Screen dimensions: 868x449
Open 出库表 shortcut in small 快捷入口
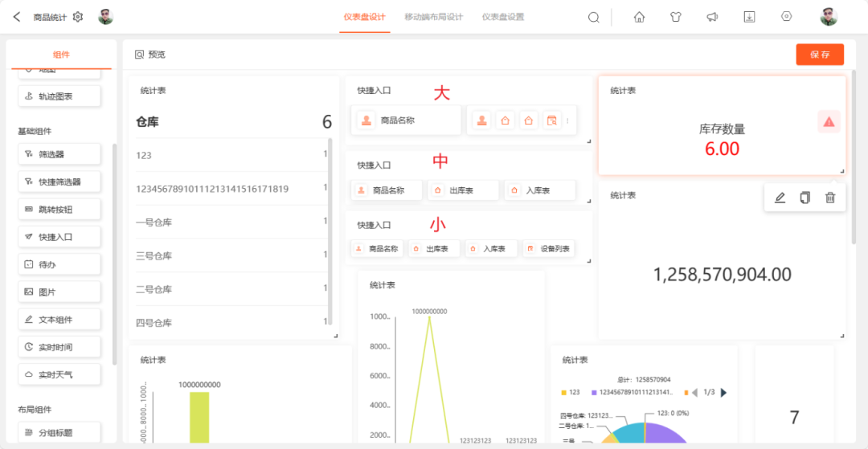[x=435, y=249]
